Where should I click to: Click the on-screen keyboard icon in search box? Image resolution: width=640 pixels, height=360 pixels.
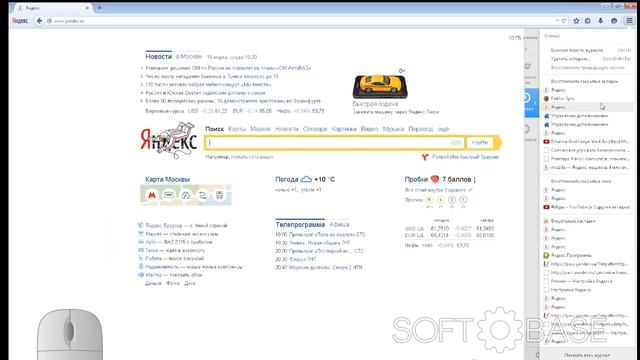[x=457, y=142]
